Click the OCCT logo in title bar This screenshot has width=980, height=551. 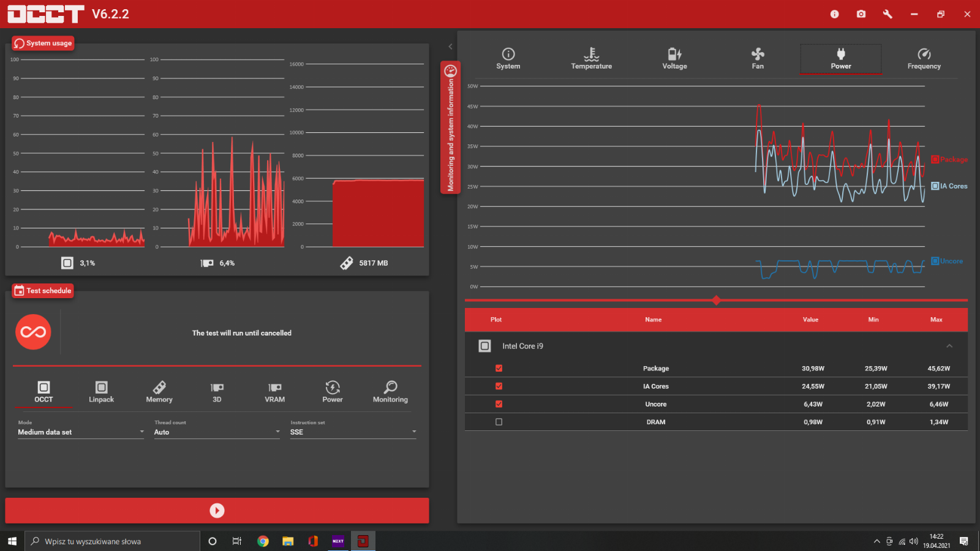pos(45,14)
